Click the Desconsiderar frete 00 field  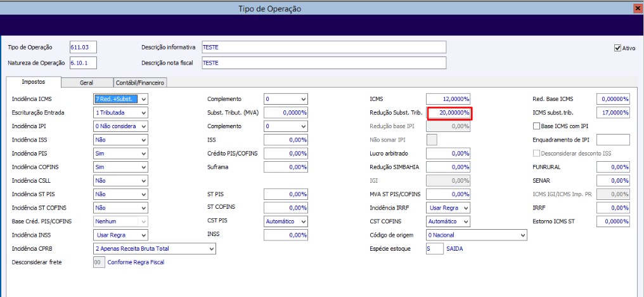coord(99,262)
